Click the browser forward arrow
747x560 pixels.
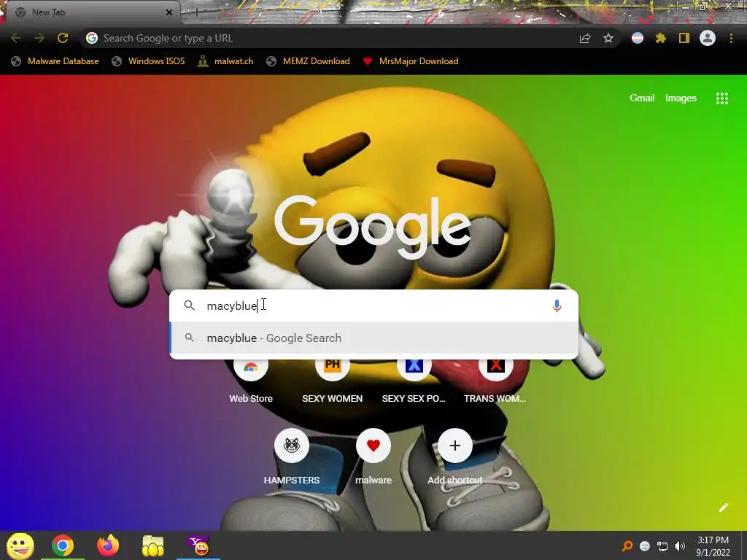click(x=39, y=38)
